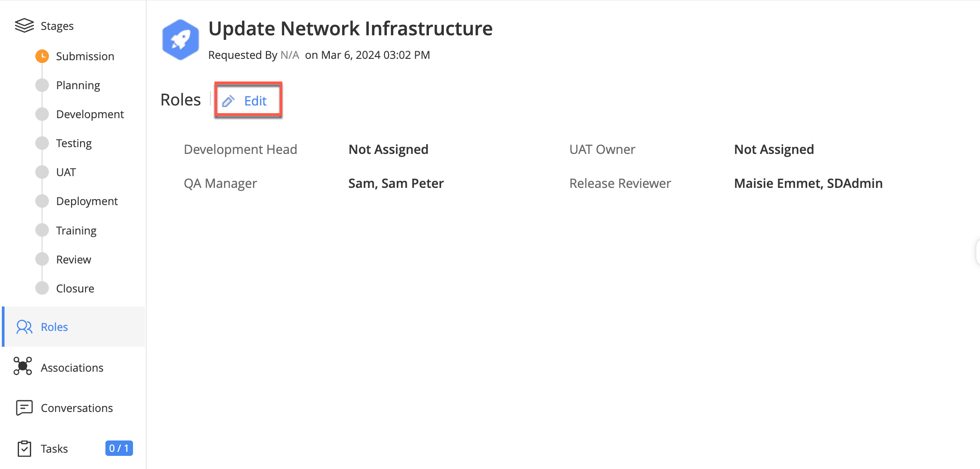Click the Tasks clipboard icon

tap(24, 449)
